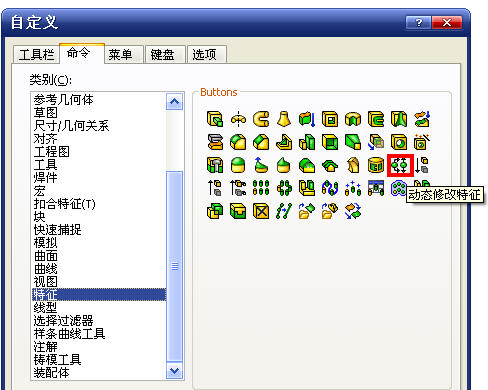Select the Thicken feature icon
The height and width of the screenshot is (390, 488).
pos(307,119)
